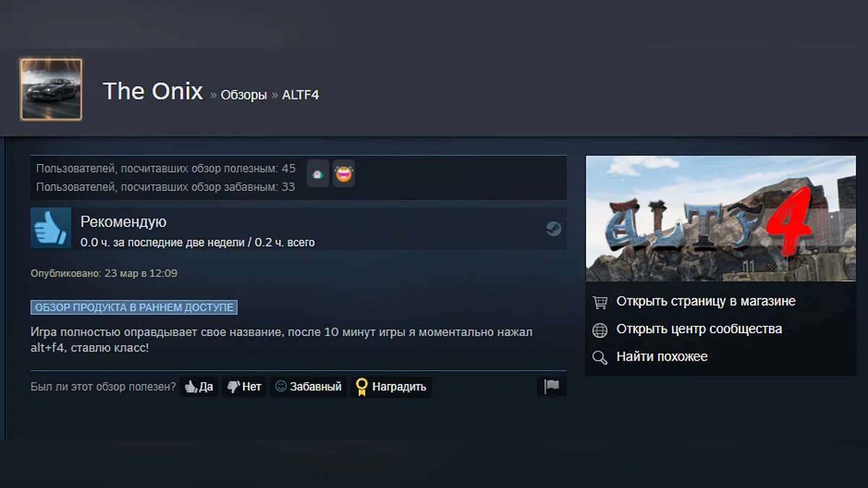The width and height of the screenshot is (868, 488).
Task: Open The Onix profile name link
Action: [x=153, y=91]
